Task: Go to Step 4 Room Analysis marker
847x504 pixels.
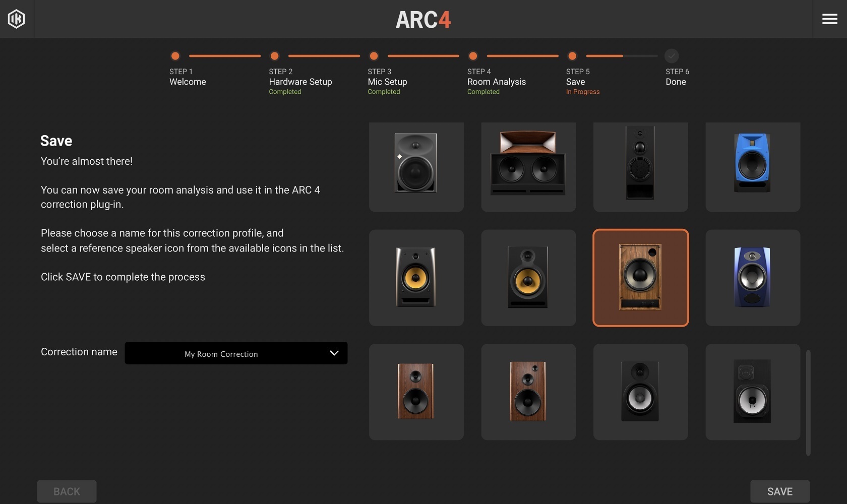Action: click(473, 56)
